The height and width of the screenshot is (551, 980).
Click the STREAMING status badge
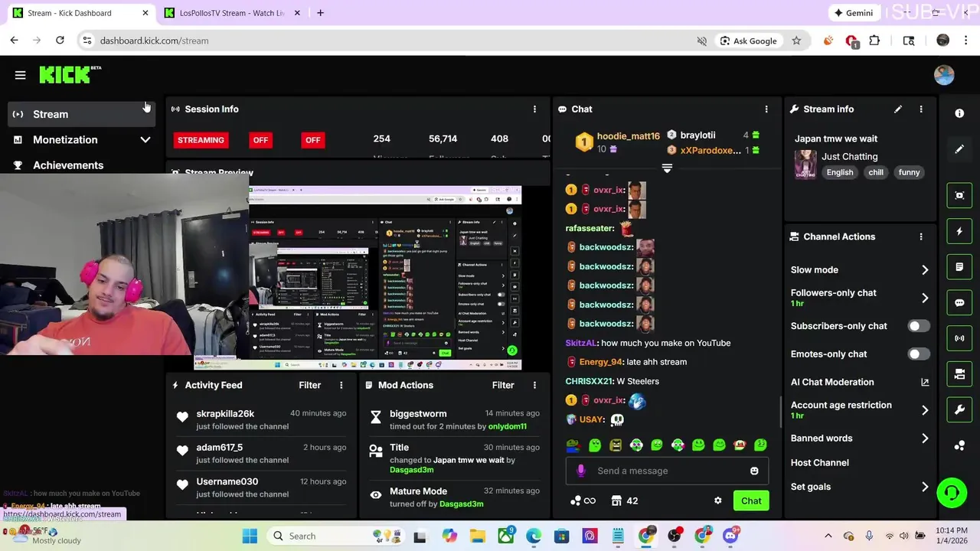point(201,140)
